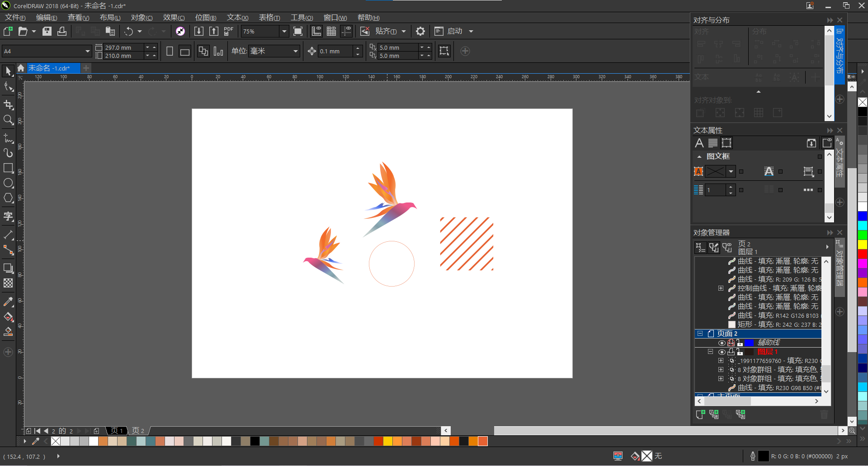Switch to the 页 2 page tab
Image resolution: width=868 pixels, height=466 pixels.
tap(138, 431)
